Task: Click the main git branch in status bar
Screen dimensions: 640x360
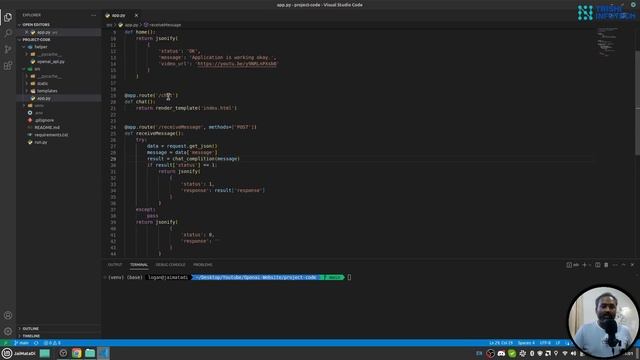Action: [x=22, y=343]
